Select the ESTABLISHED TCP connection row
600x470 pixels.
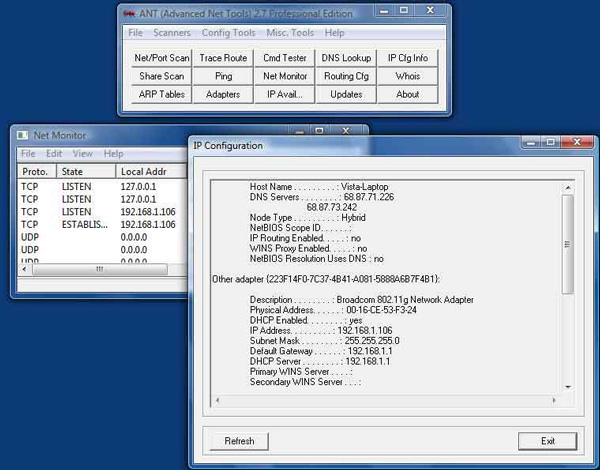click(100, 225)
